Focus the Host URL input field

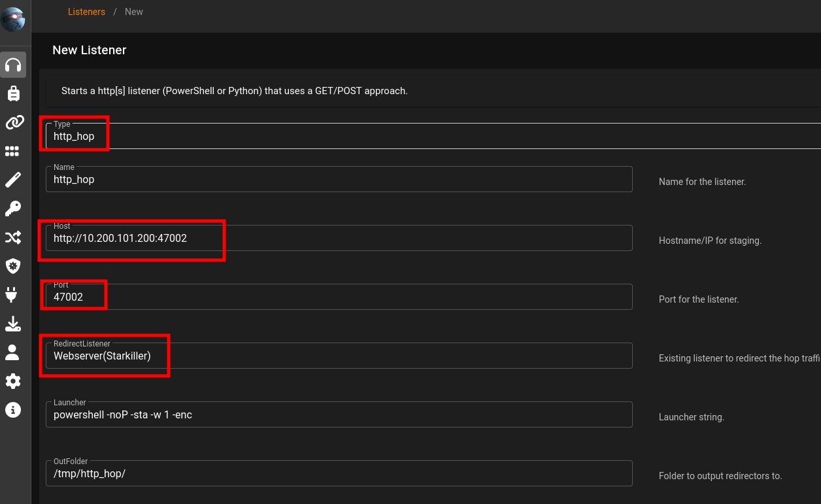point(339,239)
